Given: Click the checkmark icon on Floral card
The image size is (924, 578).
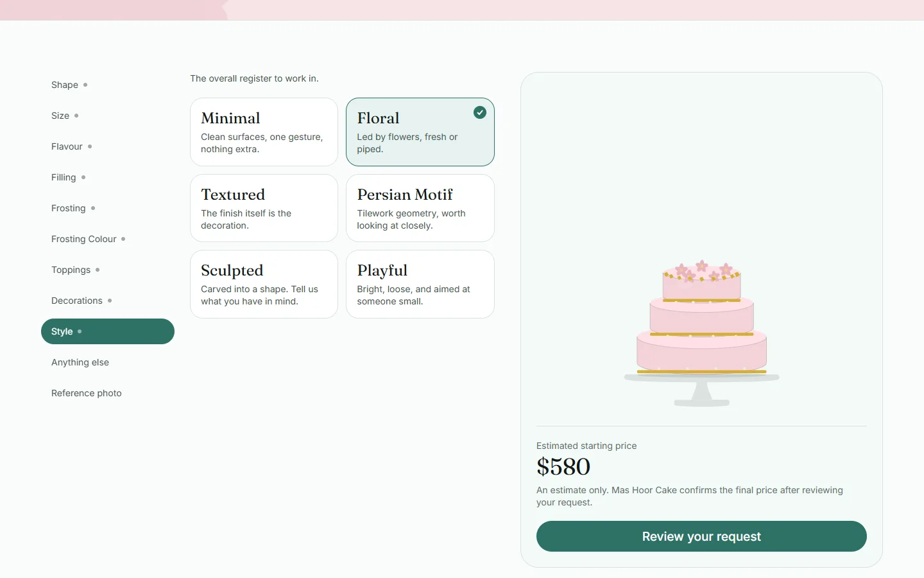Looking at the screenshot, I should click(x=480, y=112).
